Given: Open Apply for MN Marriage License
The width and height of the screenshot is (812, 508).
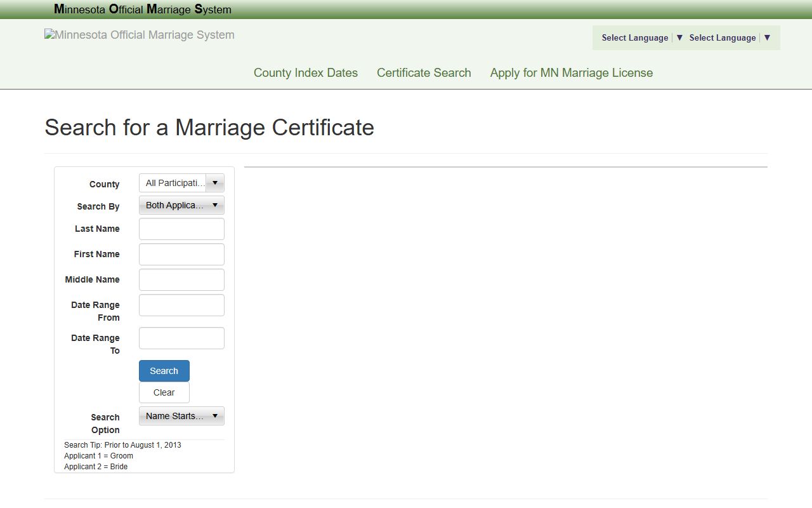Looking at the screenshot, I should [572, 72].
